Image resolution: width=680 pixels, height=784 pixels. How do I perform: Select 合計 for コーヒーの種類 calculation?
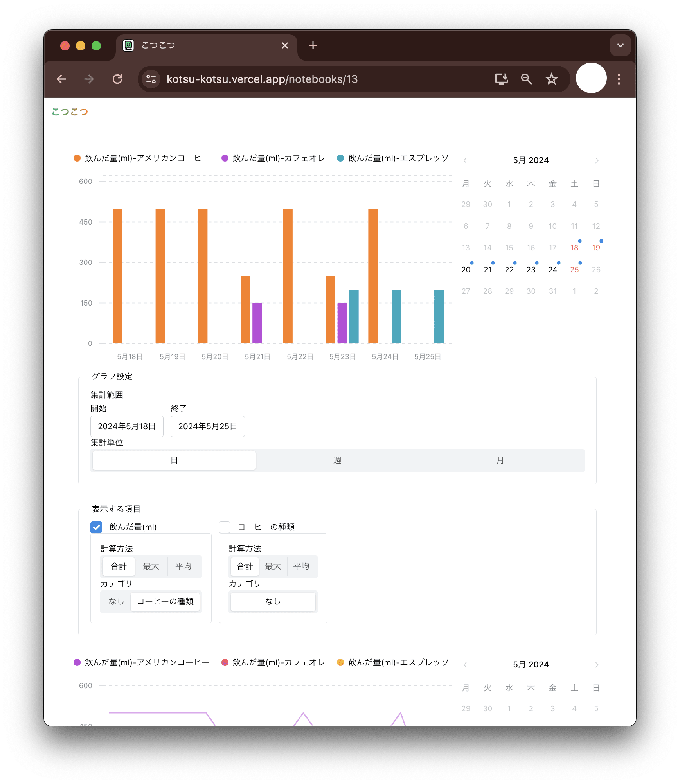tap(245, 566)
